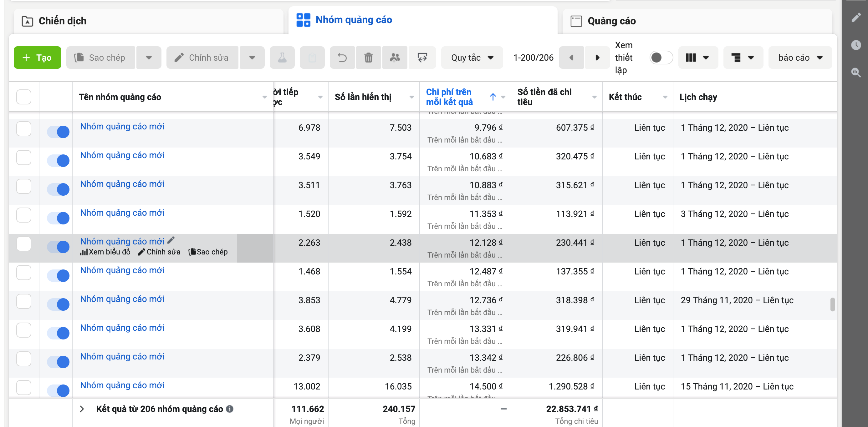Turn off the ad set spending 607.375
This screenshot has width=868, height=427.
pyautogui.click(x=58, y=132)
